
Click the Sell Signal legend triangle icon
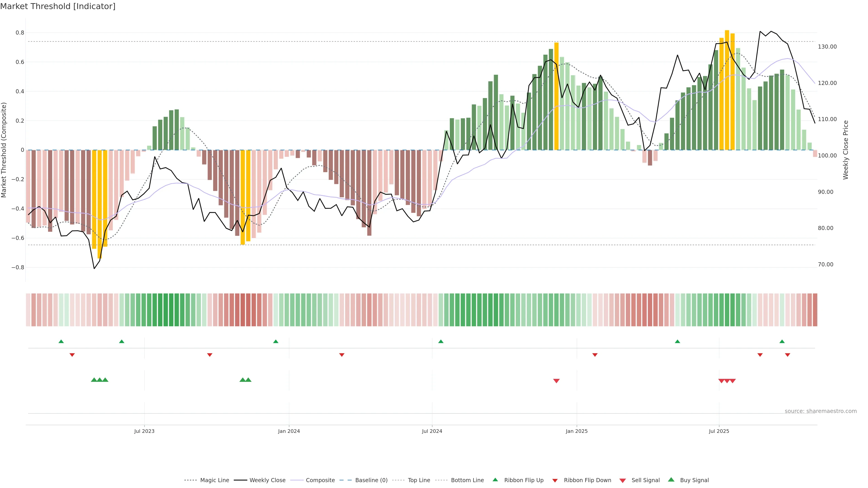tap(622, 481)
